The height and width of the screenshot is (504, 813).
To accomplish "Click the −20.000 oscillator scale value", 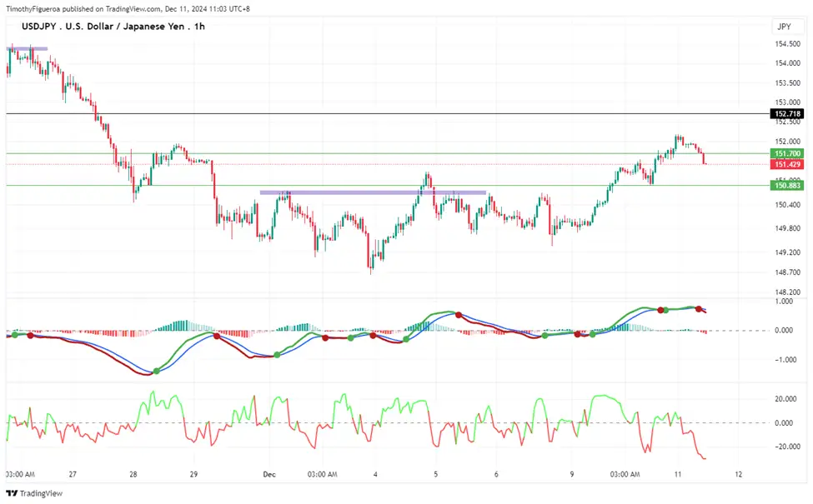I will [x=784, y=447].
